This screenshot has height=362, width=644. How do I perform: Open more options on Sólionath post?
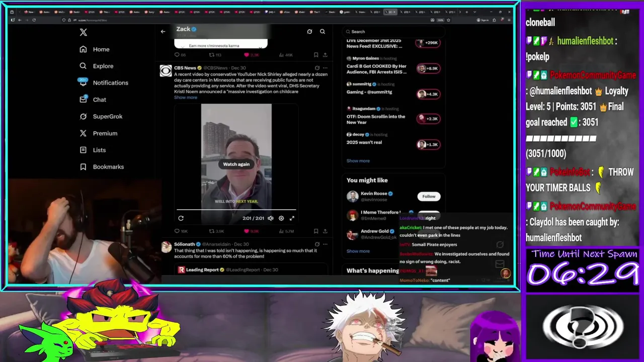325,244
